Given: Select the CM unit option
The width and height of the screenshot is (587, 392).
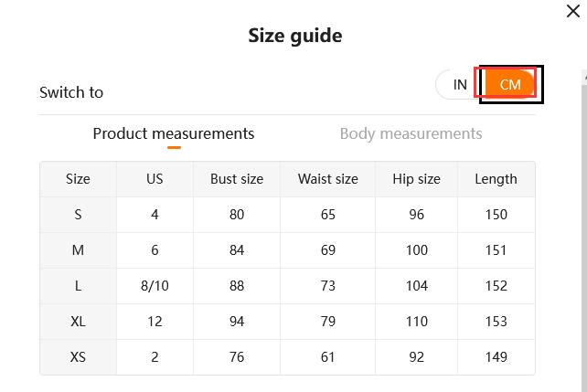Looking at the screenshot, I should click(510, 85).
